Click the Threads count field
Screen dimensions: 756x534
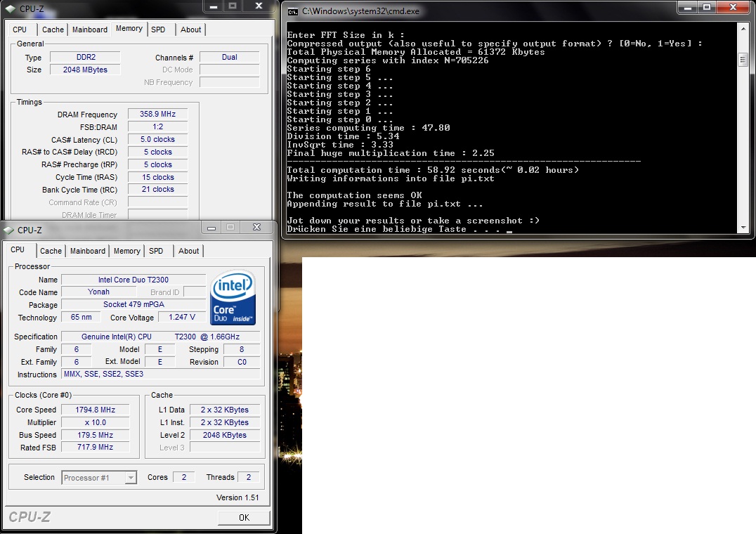point(248,477)
